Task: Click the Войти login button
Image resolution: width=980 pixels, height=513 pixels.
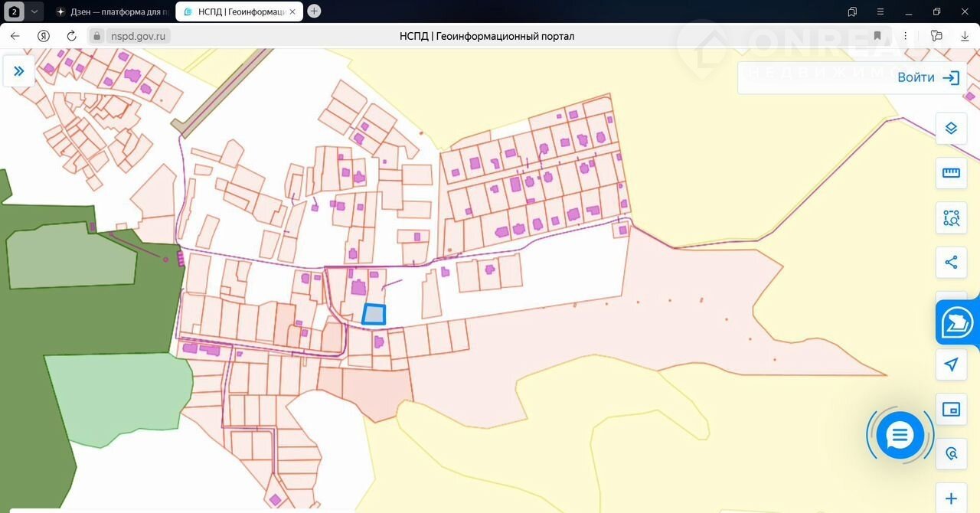Action: click(x=927, y=77)
